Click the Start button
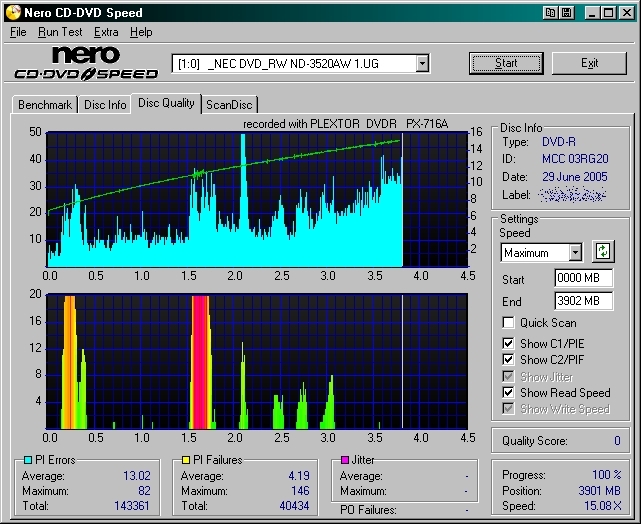The height and width of the screenshot is (524, 641). (506, 63)
